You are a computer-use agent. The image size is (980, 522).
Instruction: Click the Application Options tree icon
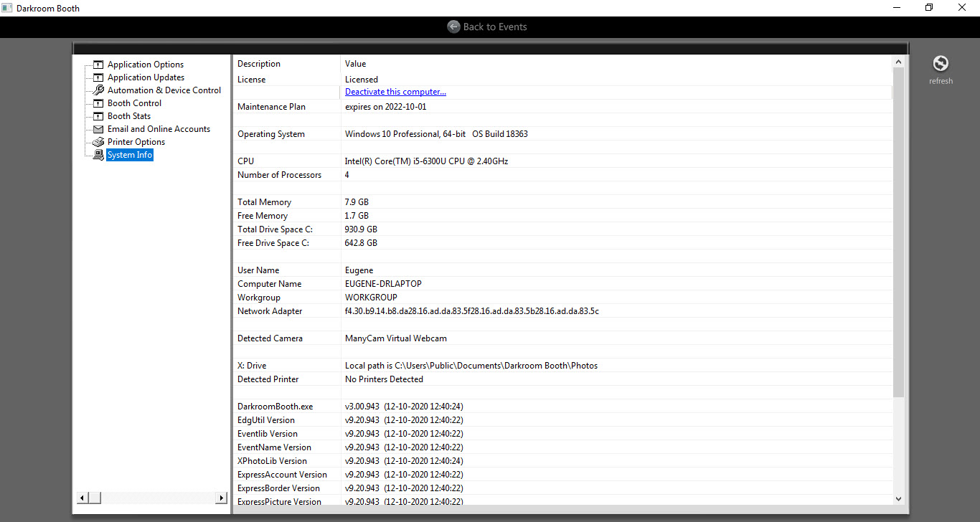[x=98, y=65]
